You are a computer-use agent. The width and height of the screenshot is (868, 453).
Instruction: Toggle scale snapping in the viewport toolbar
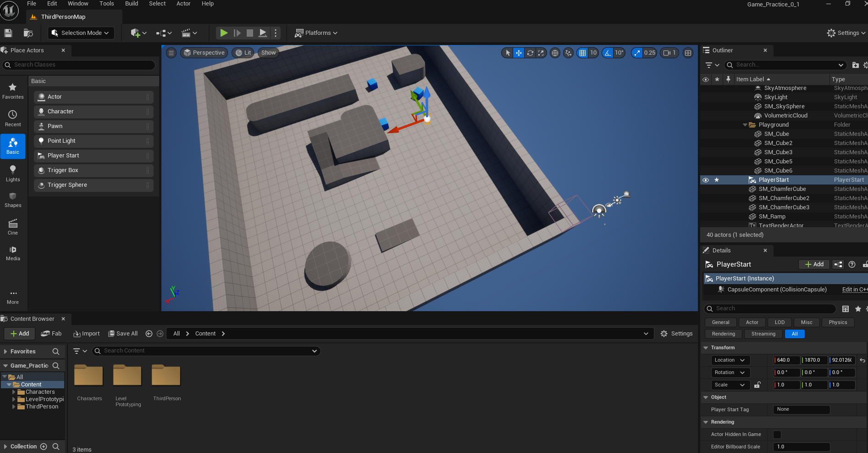637,53
